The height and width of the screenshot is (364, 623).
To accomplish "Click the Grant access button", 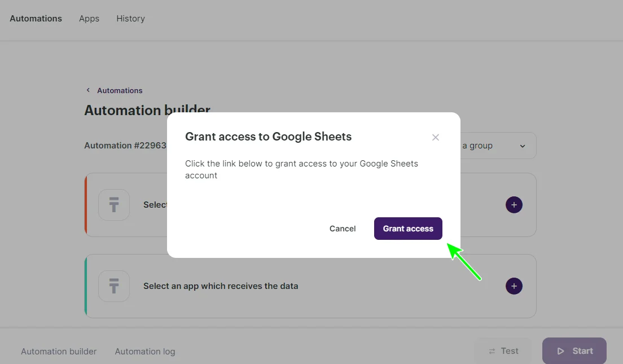I will (x=408, y=229).
